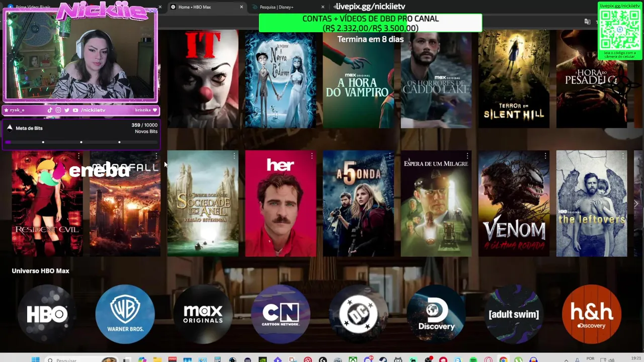Open A Hora do Pesadelo poster
The image size is (644, 362).
point(592,79)
